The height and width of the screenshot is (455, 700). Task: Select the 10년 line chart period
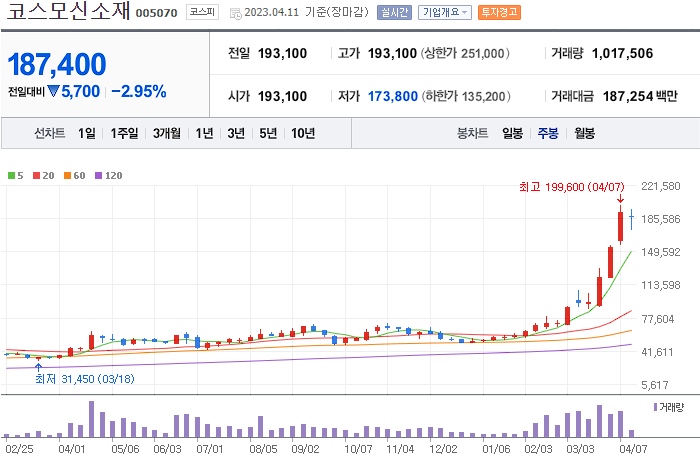pyautogui.click(x=303, y=133)
